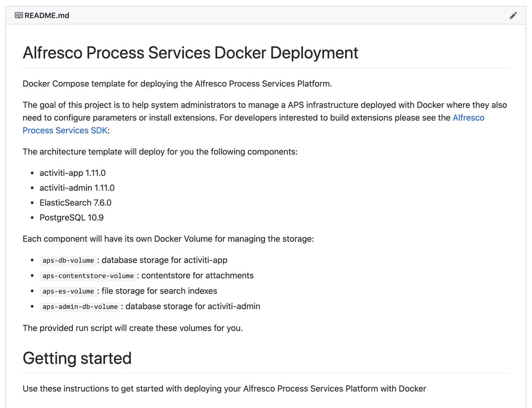Click the PostgreSQL 10.9 list item

(x=72, y=218)
